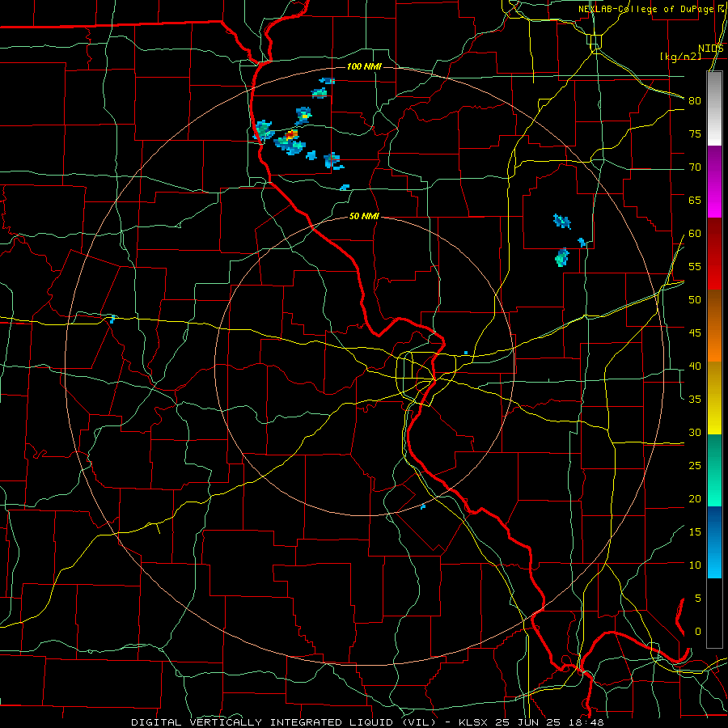Screen dimensions: 728x728
Task: Click the purple-magenta 65–70 color scale segment
Action: point(714,181)
